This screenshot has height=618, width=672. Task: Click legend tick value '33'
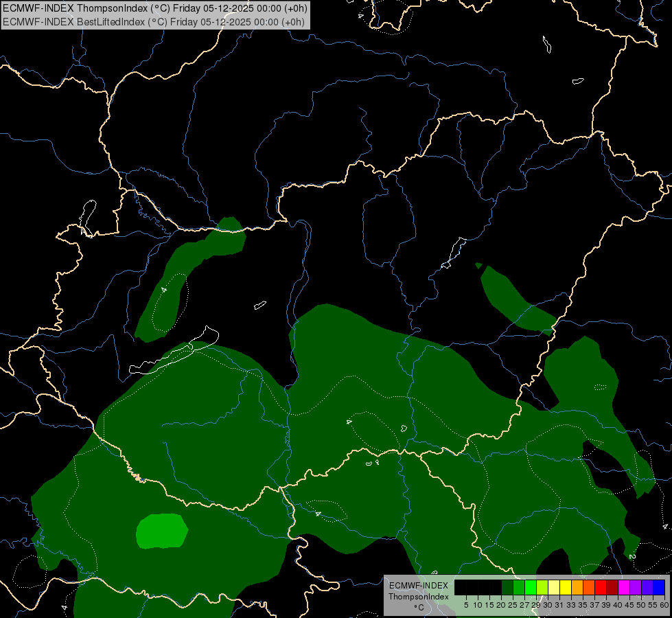point(571,605)
